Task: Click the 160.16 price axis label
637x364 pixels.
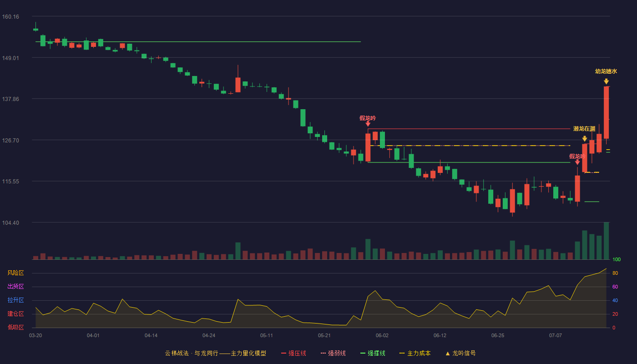Action: click(10, 17)
